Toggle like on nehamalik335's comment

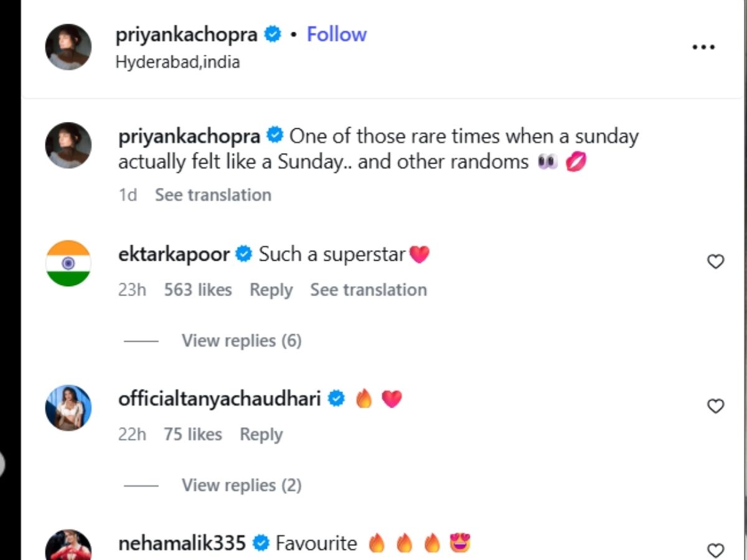click(x=716, y=550)
